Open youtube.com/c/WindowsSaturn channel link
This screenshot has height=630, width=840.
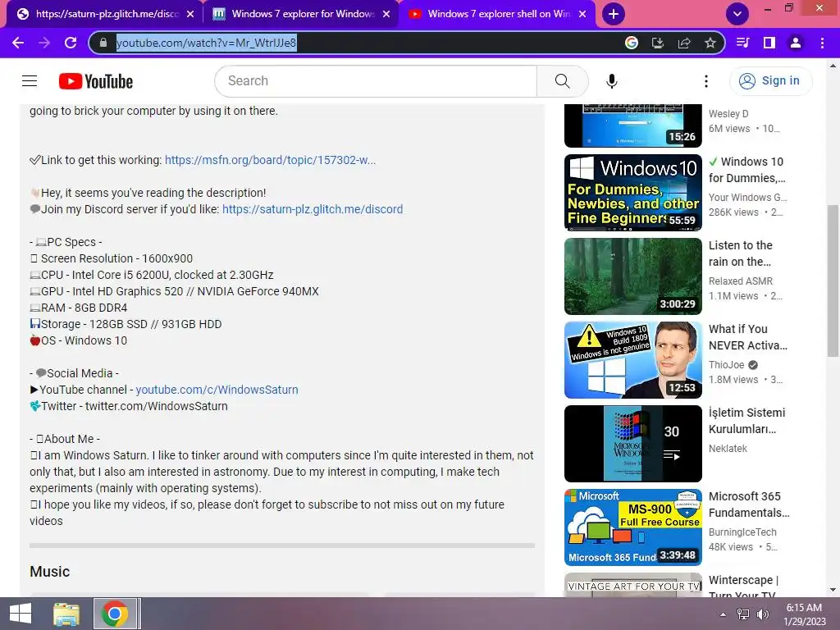coord(217,390)
